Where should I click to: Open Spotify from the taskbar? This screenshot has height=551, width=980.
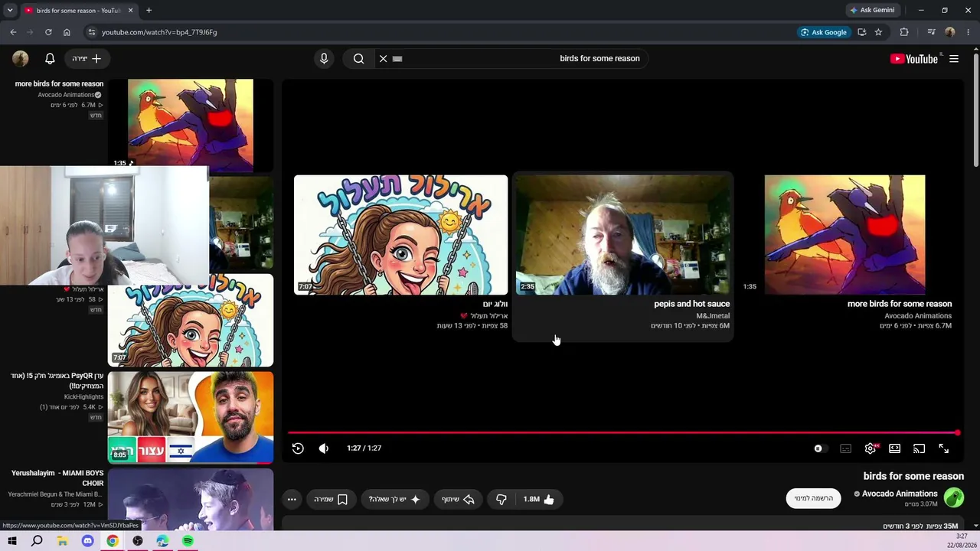[188, 541]
